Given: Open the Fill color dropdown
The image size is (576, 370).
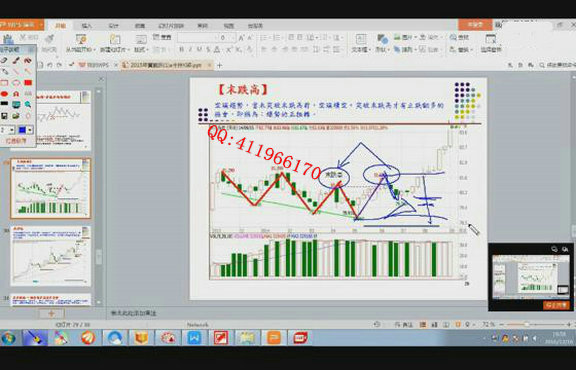Looking at the screenshot, I should 430,37.
